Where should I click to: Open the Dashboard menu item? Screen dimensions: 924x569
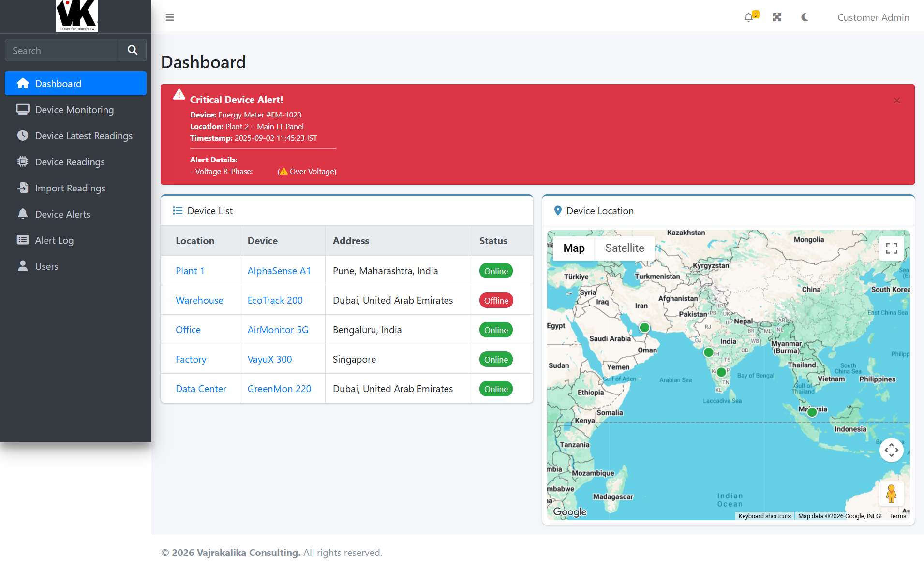(75, 84)
